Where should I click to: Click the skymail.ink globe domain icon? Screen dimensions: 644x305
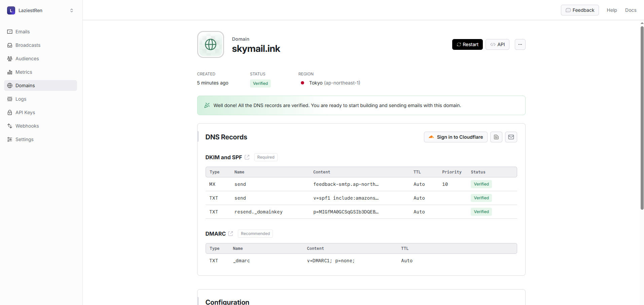[x=211, y=44]
